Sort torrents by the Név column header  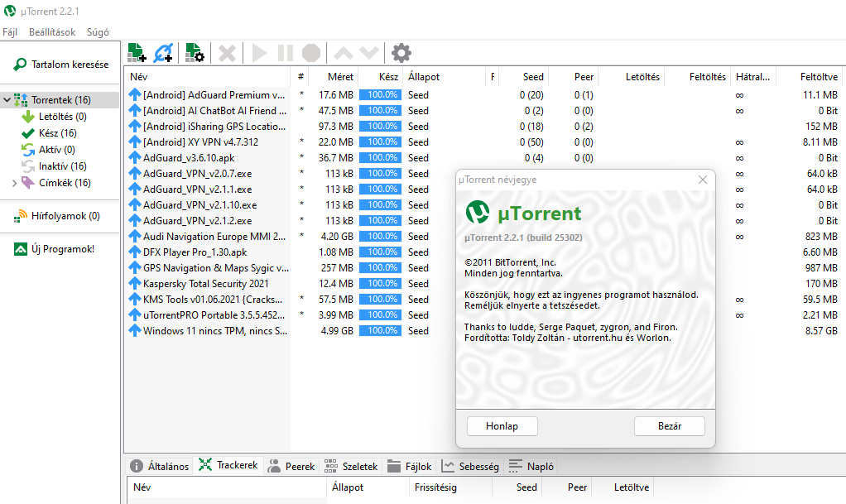tap(208, 77)
